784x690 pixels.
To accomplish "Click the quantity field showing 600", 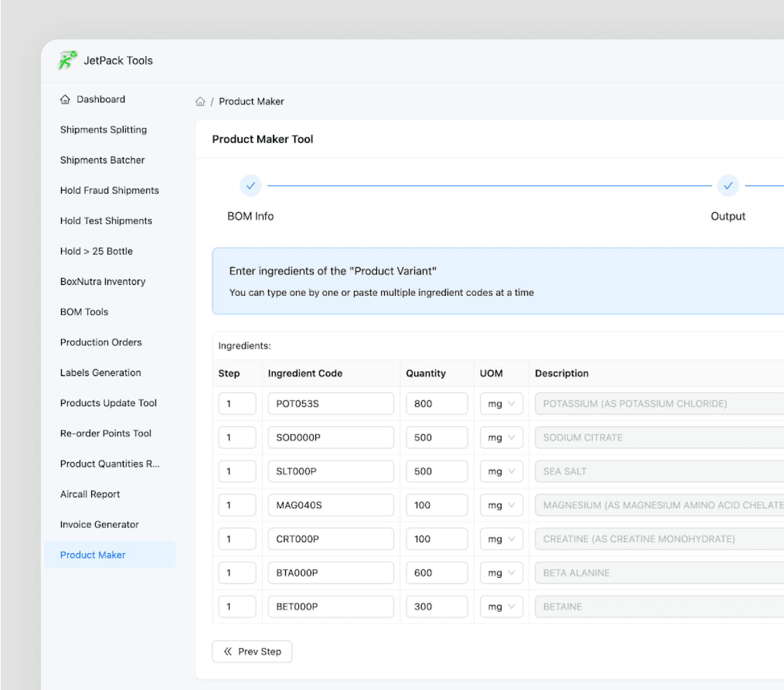I will 436,573.
